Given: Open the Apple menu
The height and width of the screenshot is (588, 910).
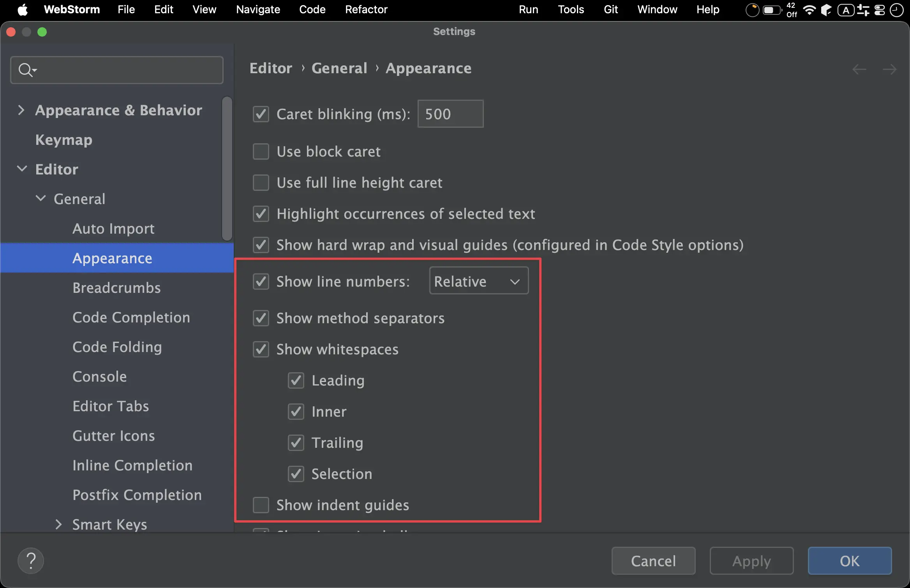Looking at the screenshot, I should 23,9.
